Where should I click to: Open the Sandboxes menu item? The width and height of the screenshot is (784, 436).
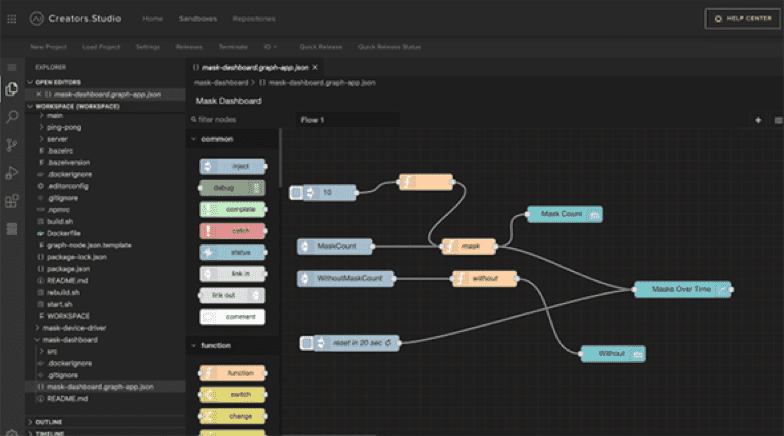198,19
